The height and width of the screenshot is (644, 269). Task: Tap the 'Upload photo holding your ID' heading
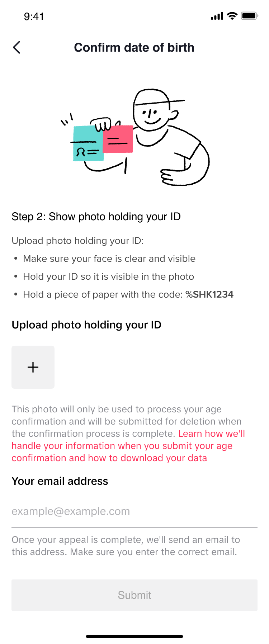tap(86, 325)
